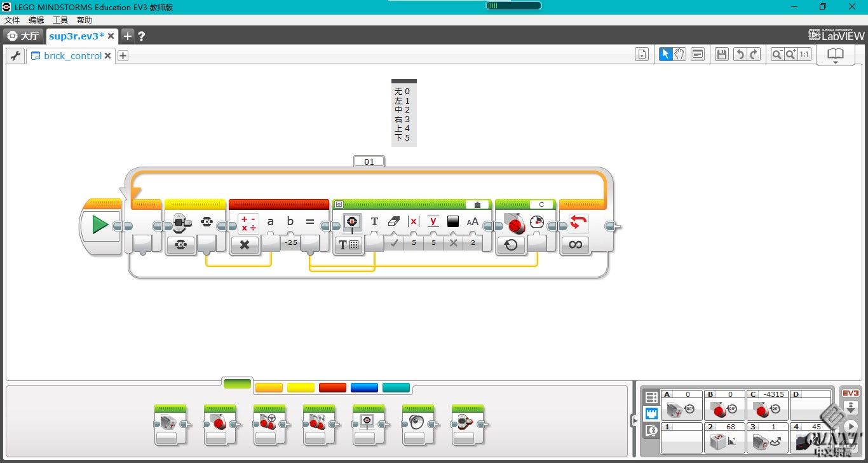Viewport: 868px width, 463px height.
Task: Toggle the display color X input
Action: [x=453, y=243]
